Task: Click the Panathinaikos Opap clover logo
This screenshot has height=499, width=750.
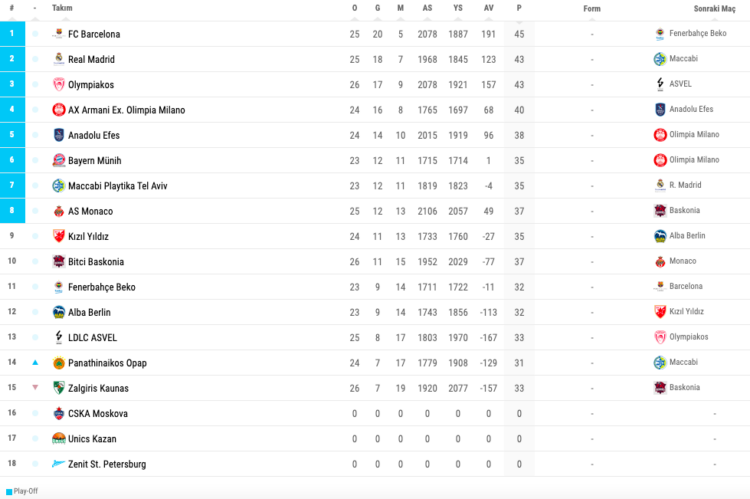Action: click(59, 363)
